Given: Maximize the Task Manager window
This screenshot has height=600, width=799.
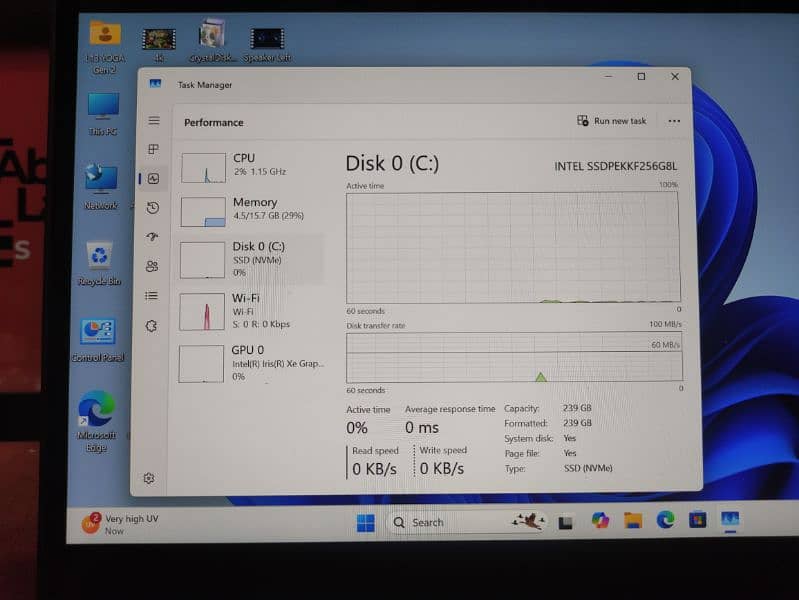Looking at the screenshot, I should click(642, 76).
